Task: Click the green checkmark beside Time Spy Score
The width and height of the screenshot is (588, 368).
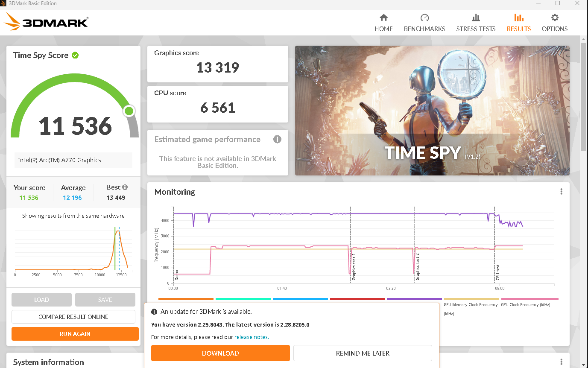Action: tap(75, 55)
